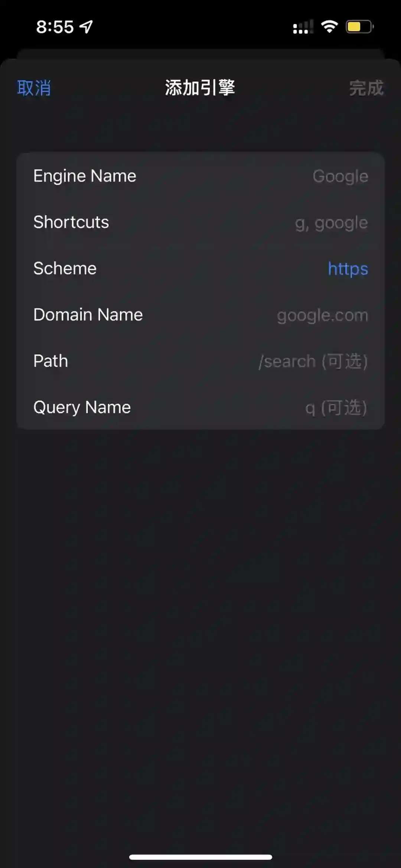Focus the Shortcuts g, google field

coord(332,223)
